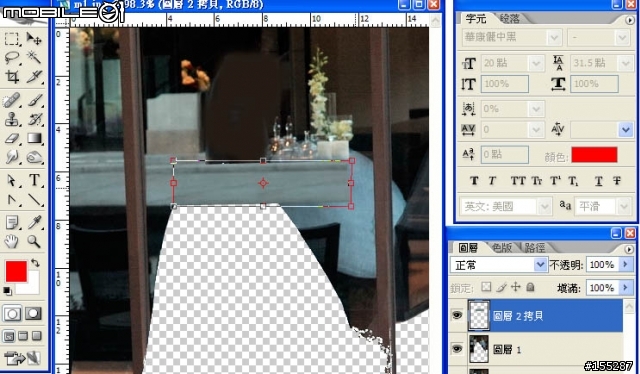Toggle lock position for the layer
Viewport: 640px width, 374px height.
pyautogui.click(x=516, y=287)
